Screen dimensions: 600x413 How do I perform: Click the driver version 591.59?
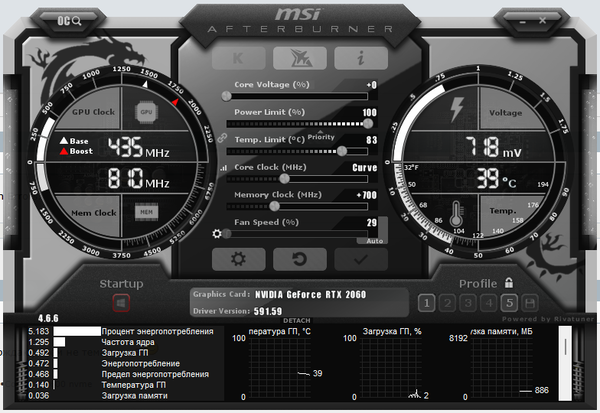click(268, 311)
